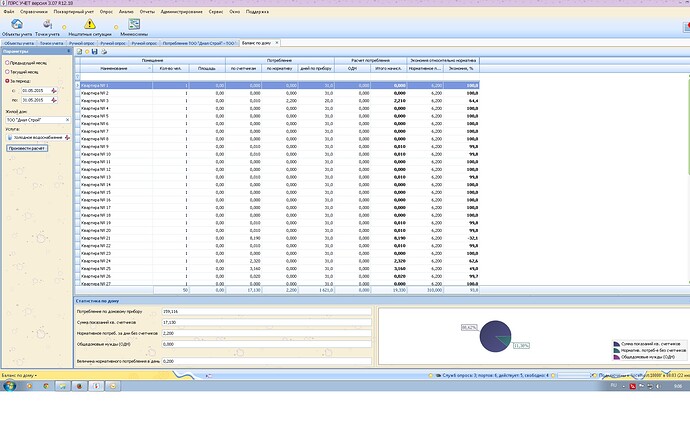690x435 pixels.
Task: Click the по нормативу column header
Action: tap(280, 69)
